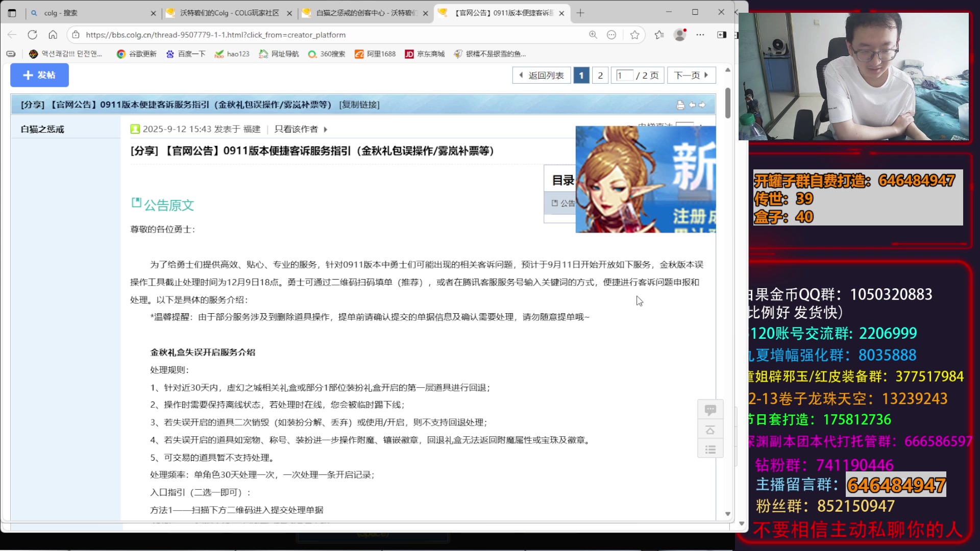Image resolution: width=980 pixels, height=551 pixels.
Task: Open a new browser tab
Action: click(580, 13)
